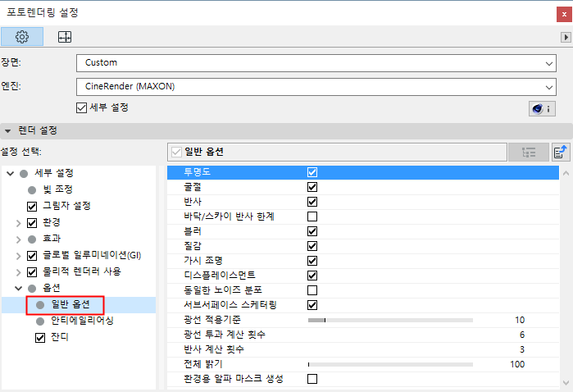Click the 반사 계산 횟수 value 3

click(522, 349)
